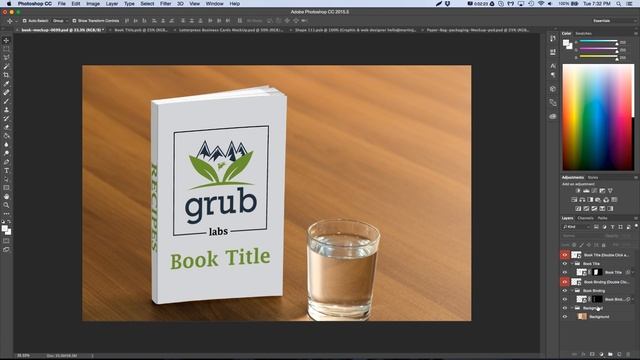This screenshot has height=360, width=640.
Task: Hide the Book Title group
Action: tap(565, 264)
